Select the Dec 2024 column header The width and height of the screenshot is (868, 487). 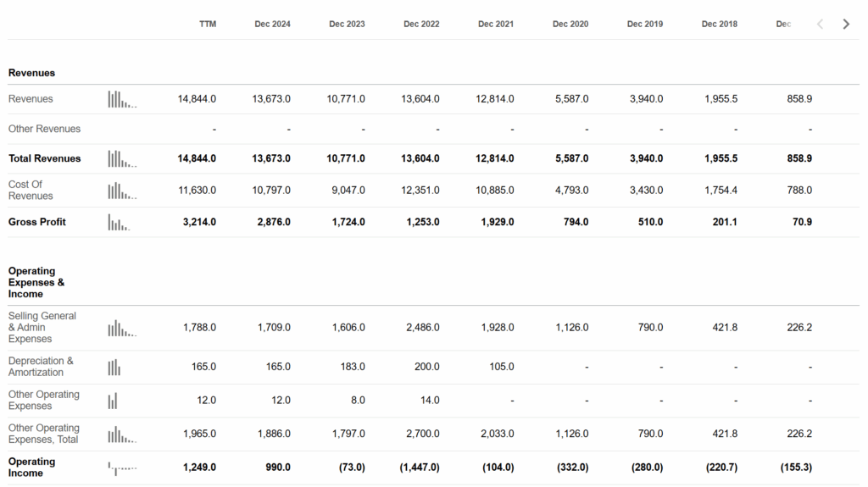[x=272, y=25]
